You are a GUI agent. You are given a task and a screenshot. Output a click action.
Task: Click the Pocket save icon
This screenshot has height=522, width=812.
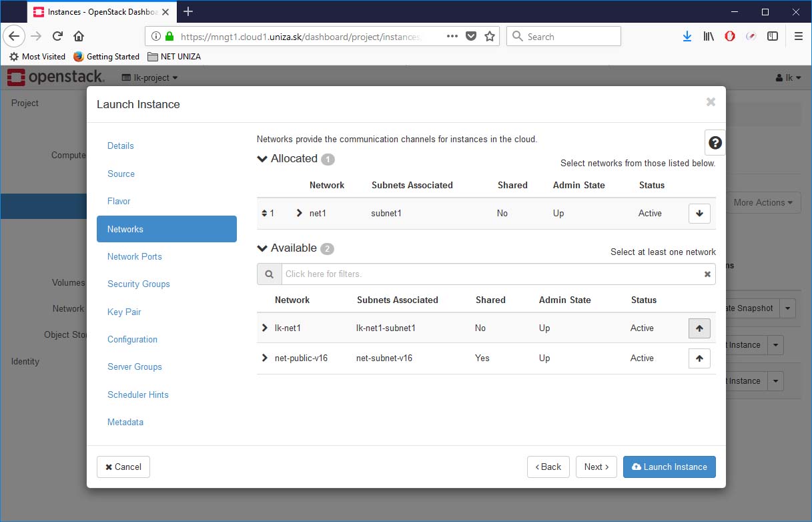pos(471,36)
